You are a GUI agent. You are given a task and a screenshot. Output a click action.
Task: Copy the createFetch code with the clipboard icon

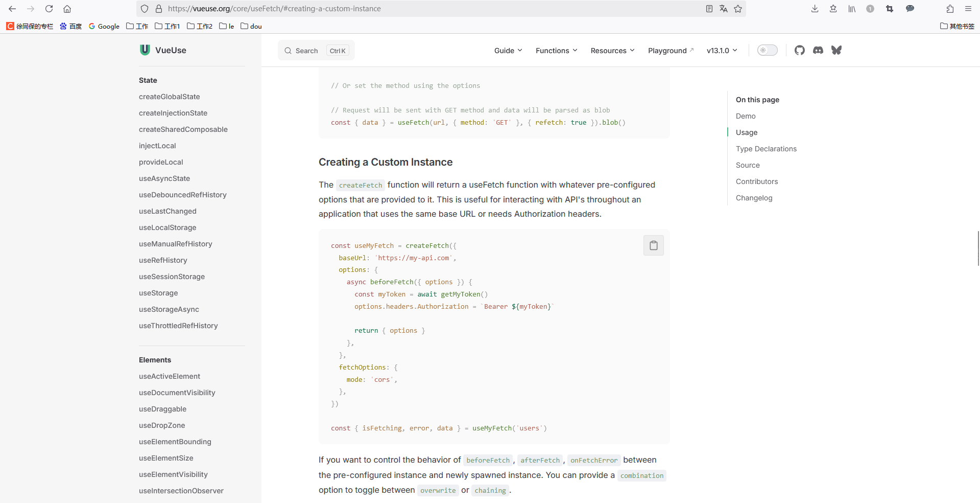coord(653,245)
